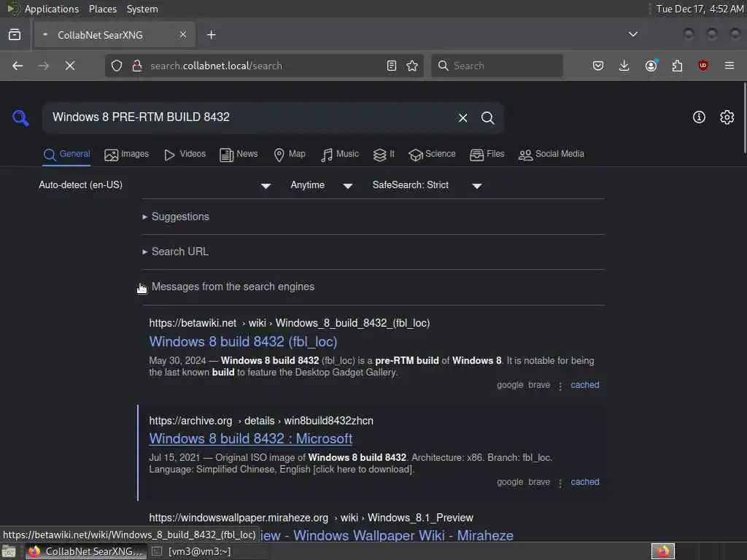
Task: Click archive.org result URL breadcrumb
Action: pyautogui.click(x=261, y=421)
